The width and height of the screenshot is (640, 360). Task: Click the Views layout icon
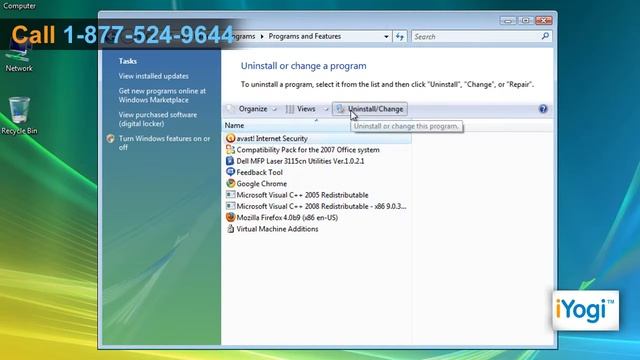click(x=289, y=109)
